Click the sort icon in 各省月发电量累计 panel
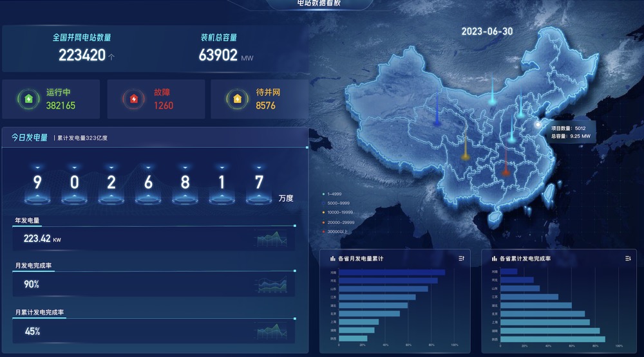The image size is (644, 357). 461,258
